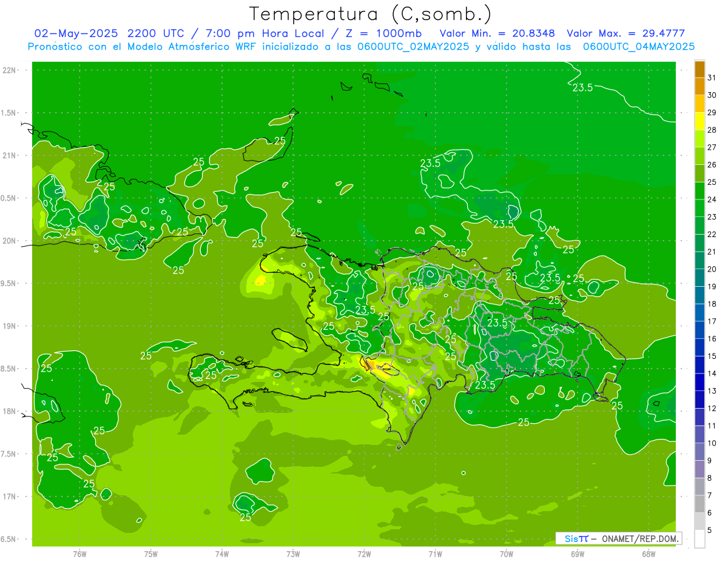Viewport: 728px width, 562px height.
Task: Click '7:00 pm Hora Local' text
Action: click(x=266, y=33)
